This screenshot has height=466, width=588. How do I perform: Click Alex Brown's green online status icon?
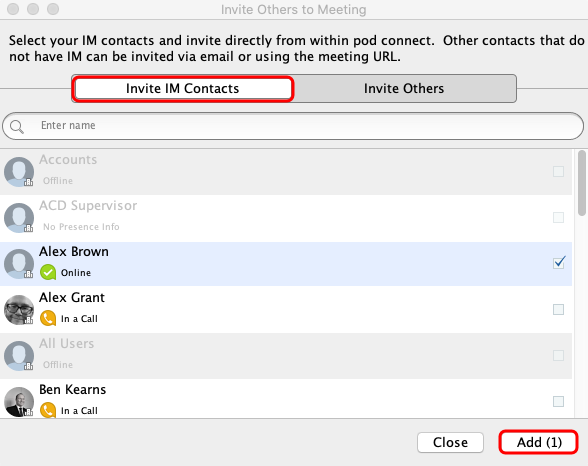click(x=48, y=272)
